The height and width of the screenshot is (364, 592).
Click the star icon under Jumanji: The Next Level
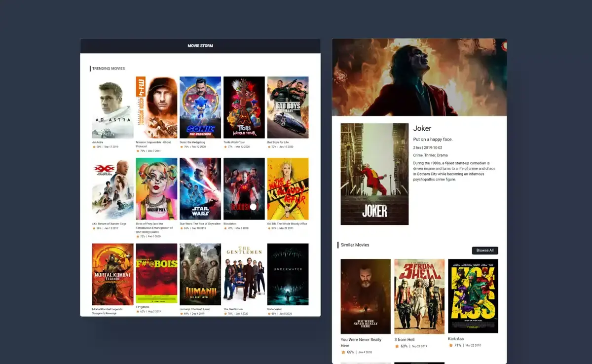point(181,314)
